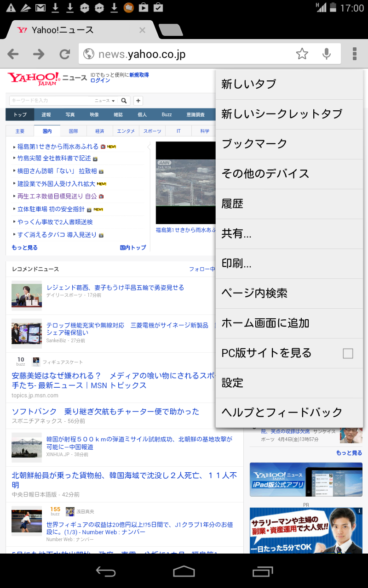
Task: Toggle the PC版サイトを見る checkbox
Action: [x=348, y=353]
